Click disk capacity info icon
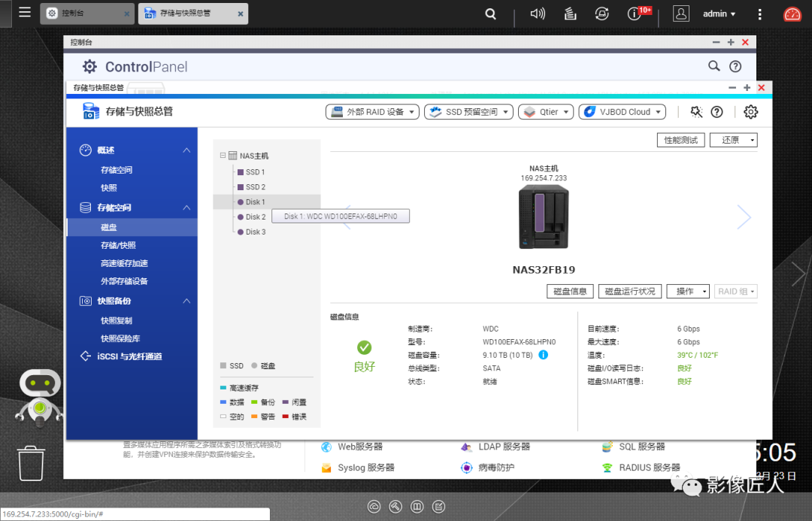812x521 pixels. pos(544,355)
